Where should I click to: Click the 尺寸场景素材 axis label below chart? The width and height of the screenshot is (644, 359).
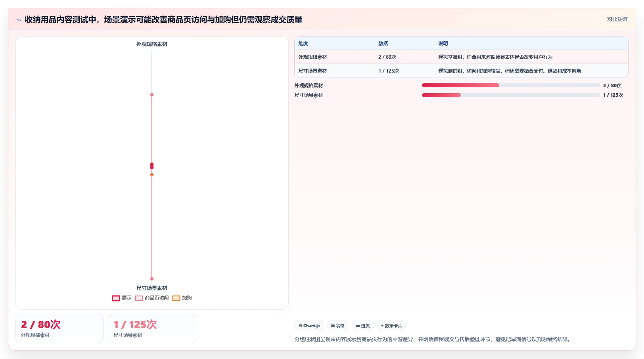click(152, 288)
